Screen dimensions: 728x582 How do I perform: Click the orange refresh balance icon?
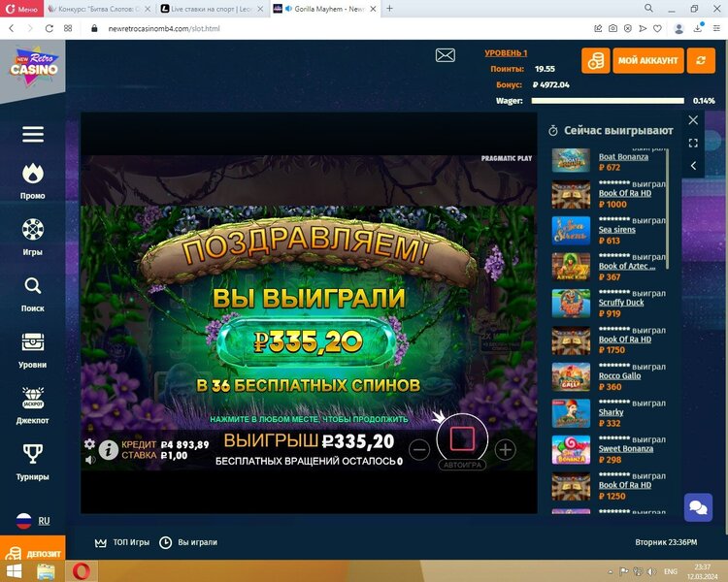[x=701, y=60]
